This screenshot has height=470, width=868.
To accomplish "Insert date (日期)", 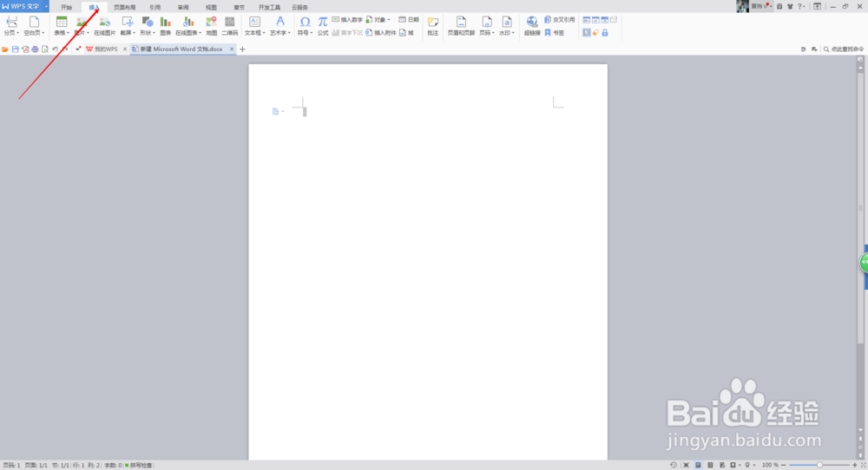I will pyautogui.click(x=409, y=19).
